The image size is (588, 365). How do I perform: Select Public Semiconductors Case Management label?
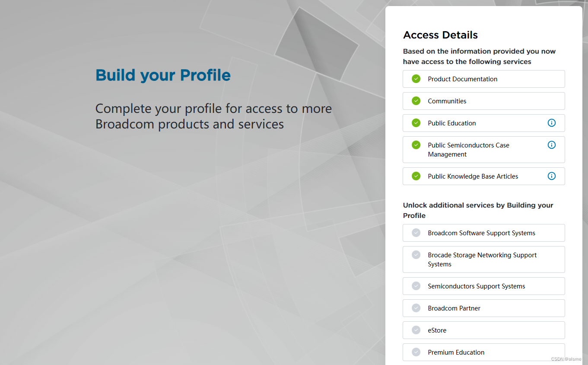tap(469, 150)
